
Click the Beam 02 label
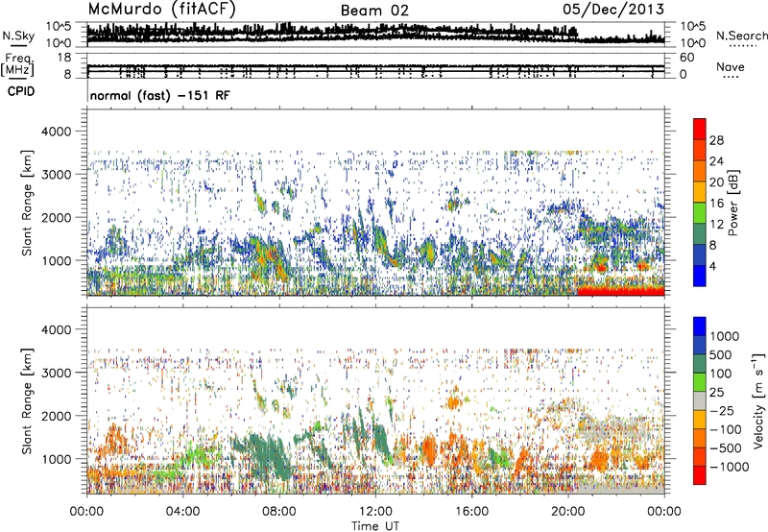374,11
